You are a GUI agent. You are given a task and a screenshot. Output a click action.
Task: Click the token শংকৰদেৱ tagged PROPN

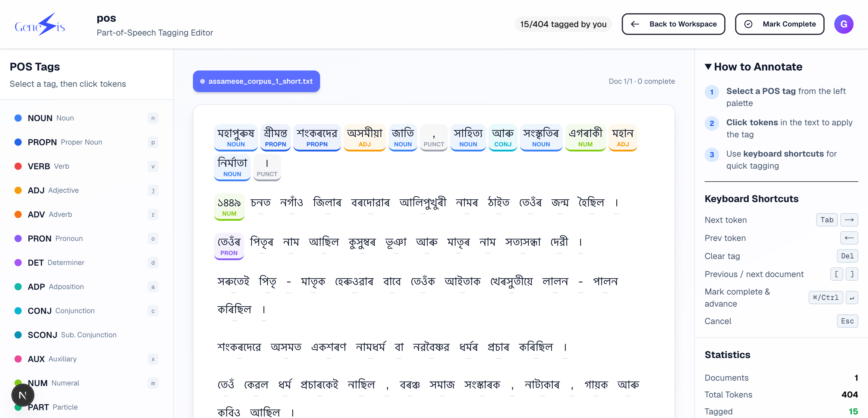[x=317, y=137]
